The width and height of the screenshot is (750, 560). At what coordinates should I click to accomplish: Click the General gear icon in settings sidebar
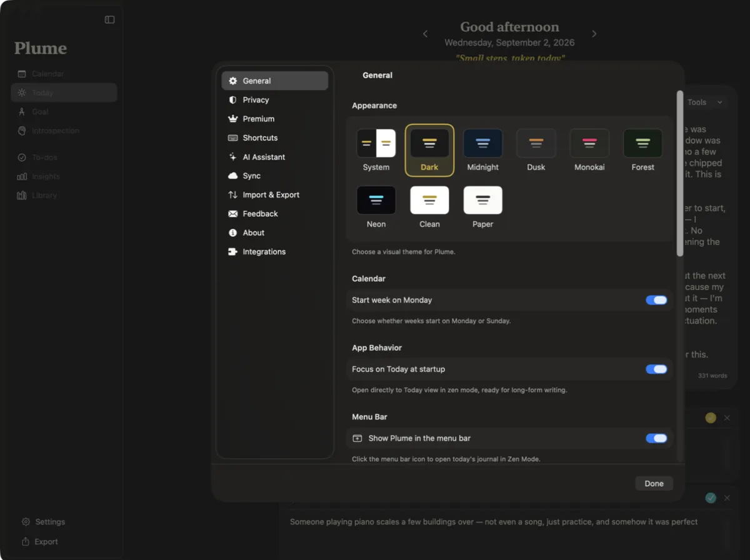tap(232, 81)
